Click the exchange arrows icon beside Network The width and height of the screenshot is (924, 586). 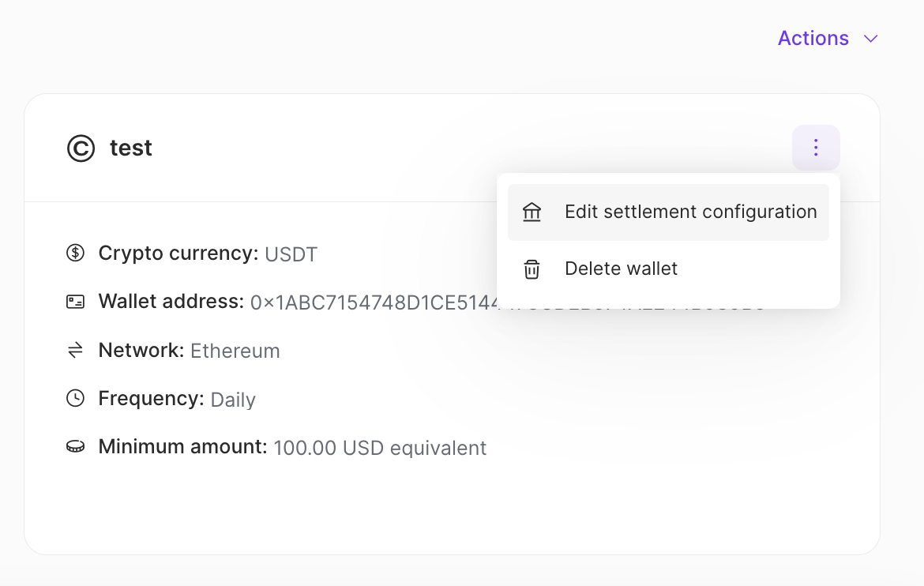pyautogui.click(x=75, y=350)
